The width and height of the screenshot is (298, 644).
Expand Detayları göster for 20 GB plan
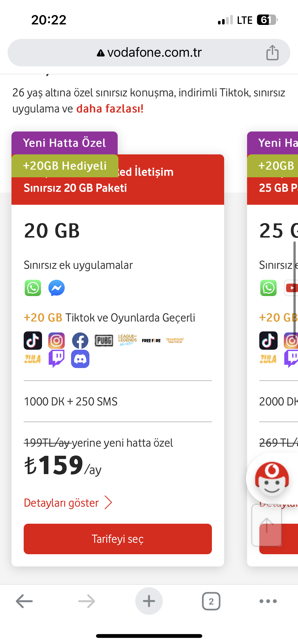(61, 503)
